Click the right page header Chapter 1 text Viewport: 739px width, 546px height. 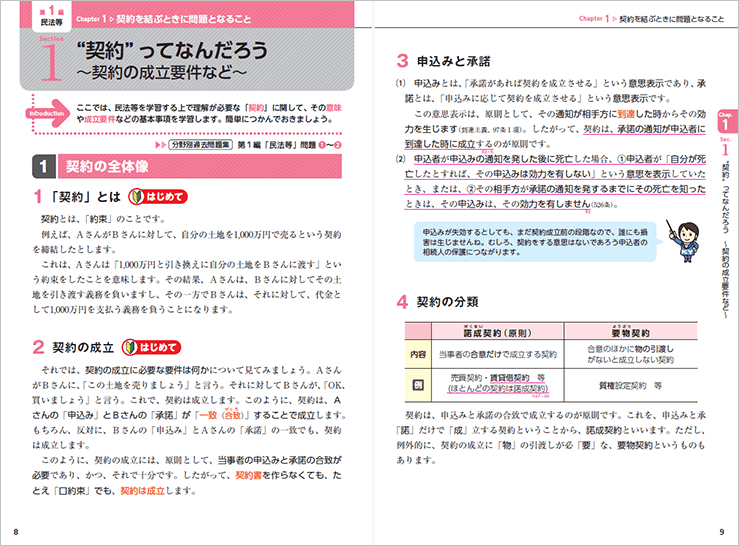[594, 18]
